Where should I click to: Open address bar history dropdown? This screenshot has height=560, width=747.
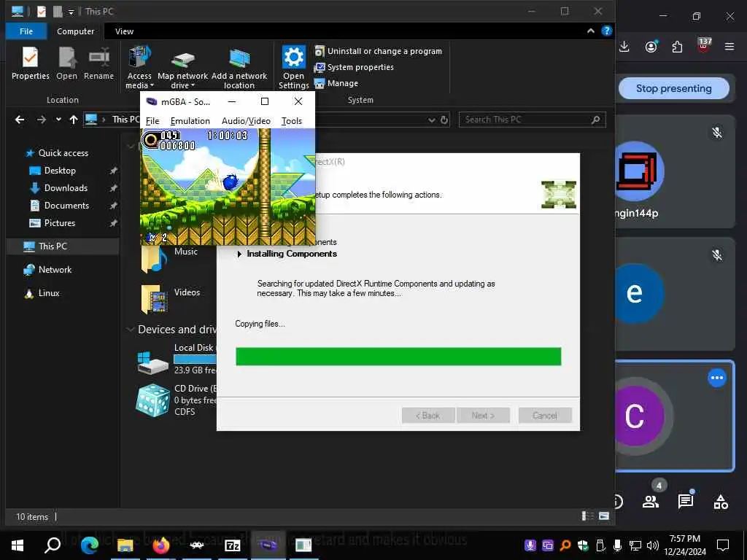point(432,120)
